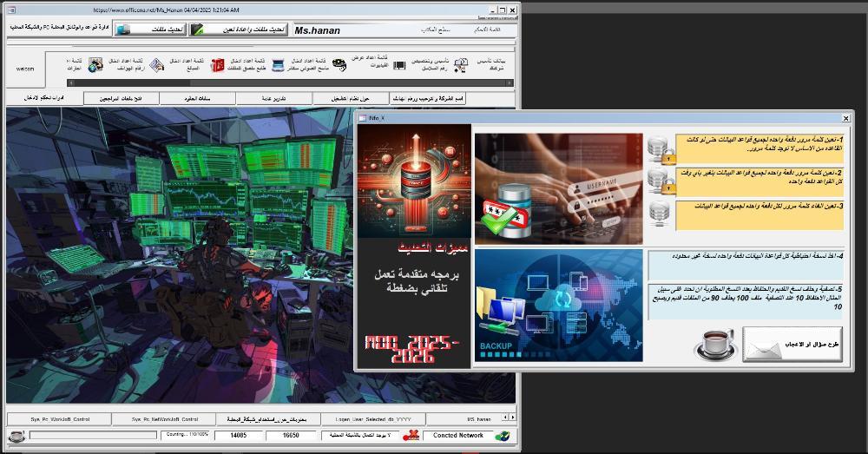Click the bottom tab strip right scroll arrow
This screenshot has width=868, height=454.
pyautogui.click(x=513, y=417)
